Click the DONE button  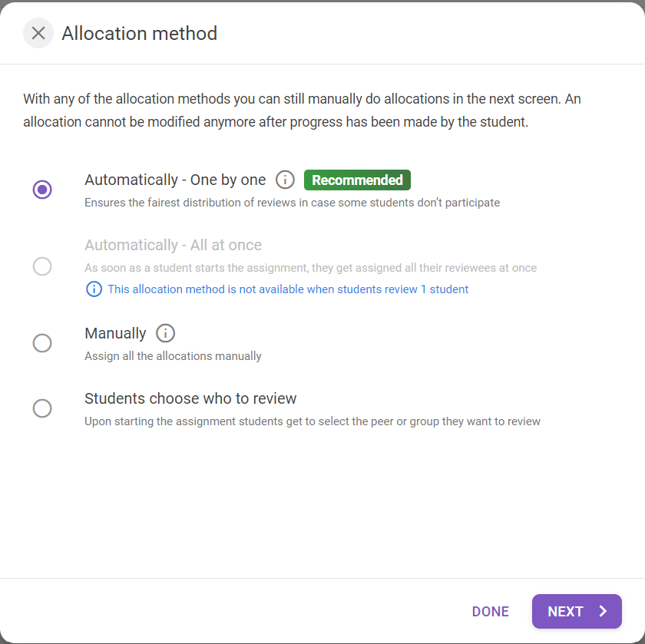(x=491, y=612)
